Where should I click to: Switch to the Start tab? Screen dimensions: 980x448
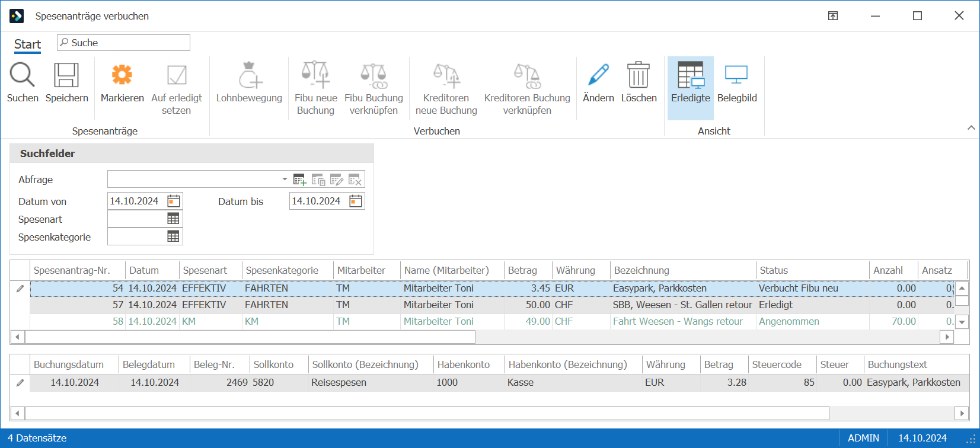coord(27,44)
